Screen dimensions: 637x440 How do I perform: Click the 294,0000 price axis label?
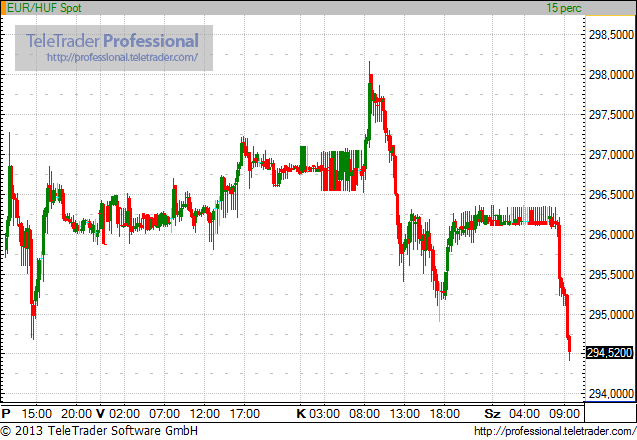coord(611,394)
